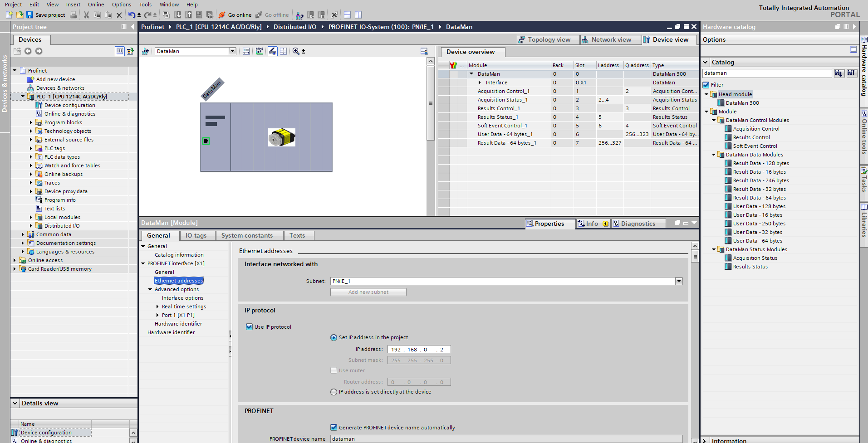The height and width of the screenshot is (443, 868).
Task: Toggle the catalog Filter checkbox
Action: pos(706,85)
